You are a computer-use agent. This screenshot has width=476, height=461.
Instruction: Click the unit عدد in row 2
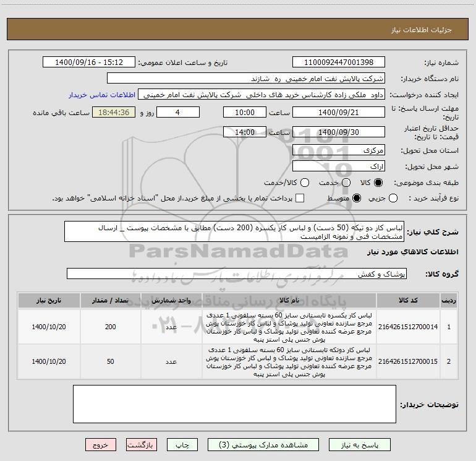click(171, 361)
